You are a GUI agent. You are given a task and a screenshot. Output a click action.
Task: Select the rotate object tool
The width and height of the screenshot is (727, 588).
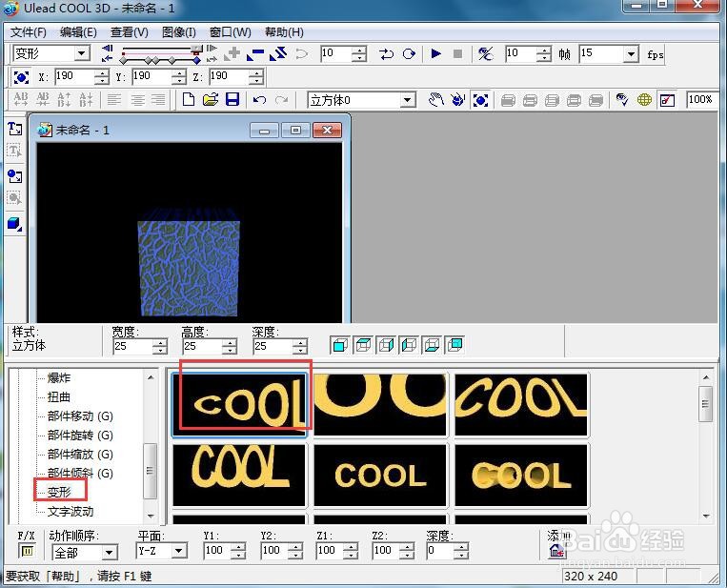click(457, 100)
